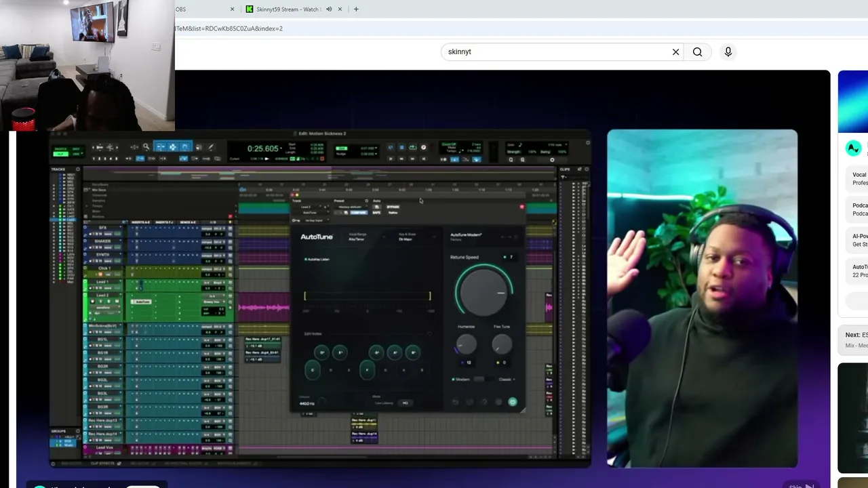The height and width of the screenshot is (488, 868).
Task: Select the Zoomer tool in Pro Tools
Action: pyautogui.click(x=146, y=147)
